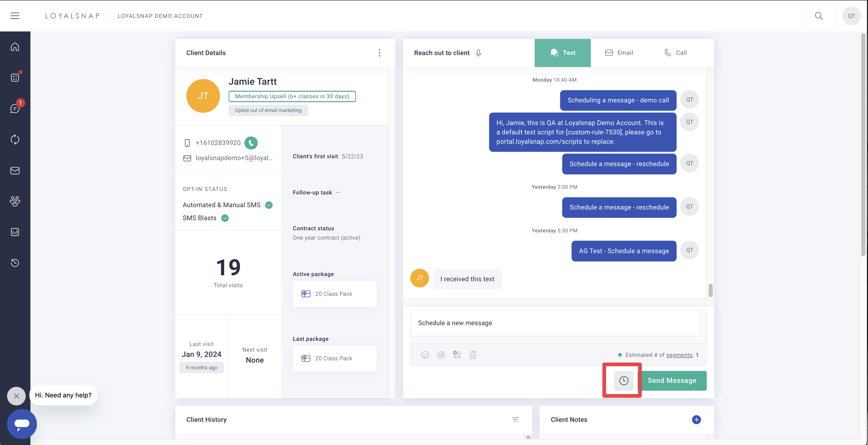Open the last package 20 Class Pack card

click(334, 358)
